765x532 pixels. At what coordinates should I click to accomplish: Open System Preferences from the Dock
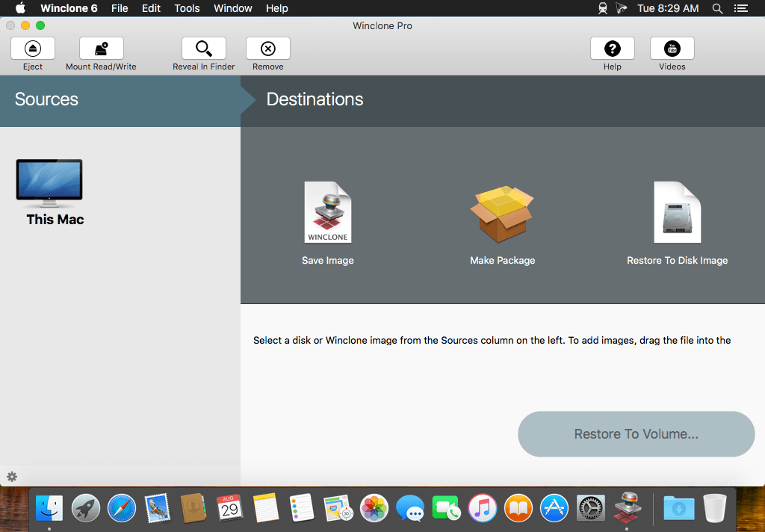[x=590, y=508]
